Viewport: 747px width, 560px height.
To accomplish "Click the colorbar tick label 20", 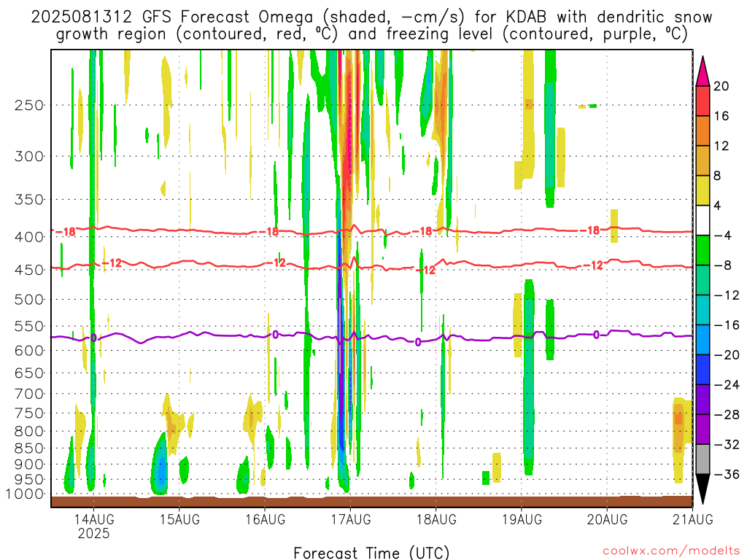I will pos(721,86).
